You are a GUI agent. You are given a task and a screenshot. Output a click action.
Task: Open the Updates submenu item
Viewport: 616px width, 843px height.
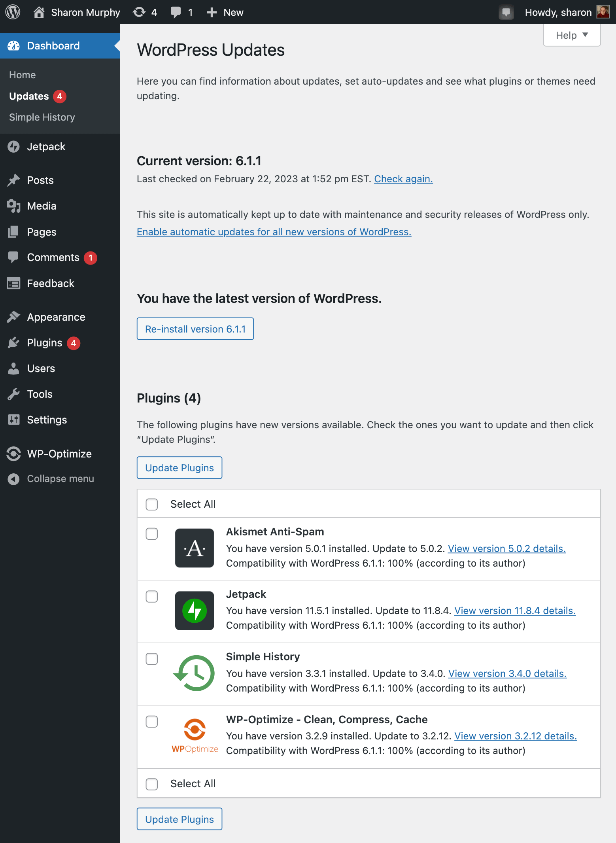pos(29,96)
